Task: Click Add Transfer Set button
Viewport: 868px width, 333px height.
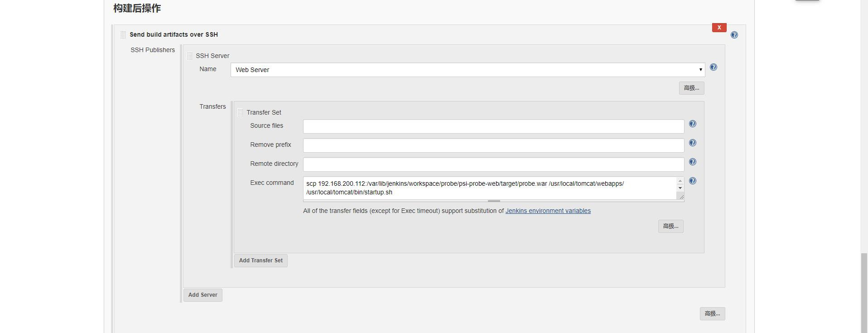Action: tap(260, 261)
